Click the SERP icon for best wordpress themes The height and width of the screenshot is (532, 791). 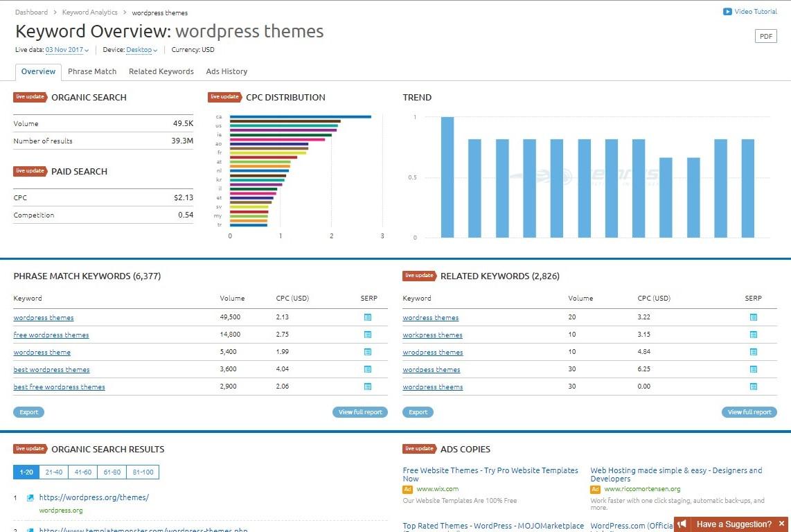tap(368, 369)
